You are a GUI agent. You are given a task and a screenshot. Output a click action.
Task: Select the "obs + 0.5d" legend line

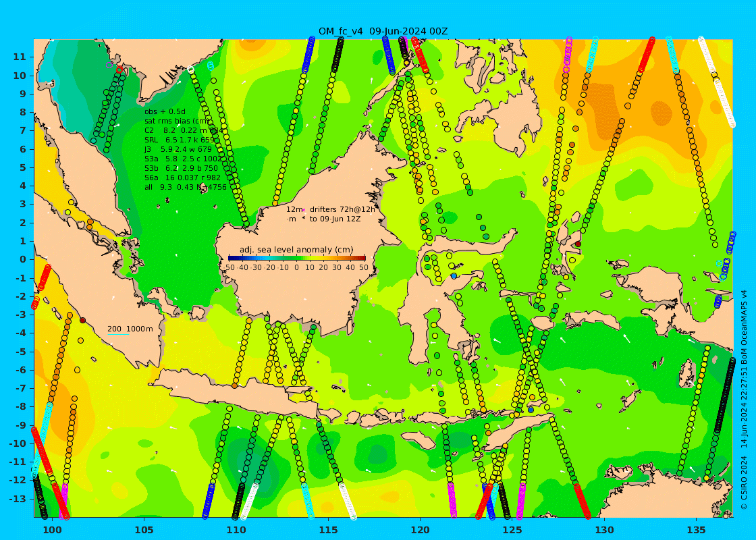(165, 112)
